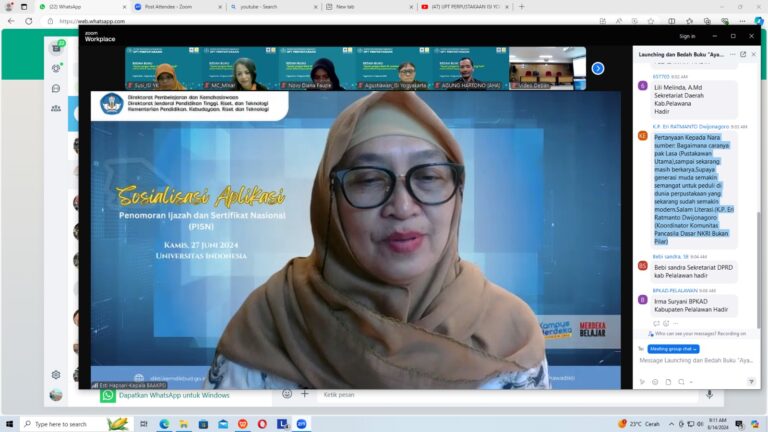Open WhatsApp Communities icon in sidebar

click(56, 108)
